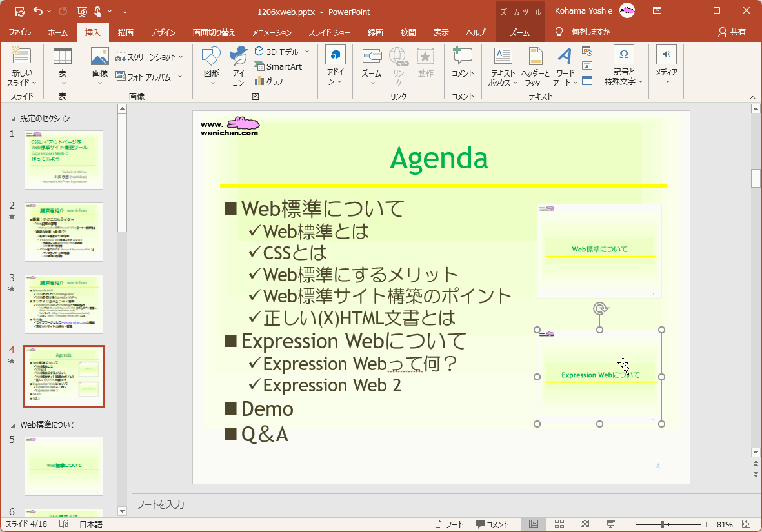Select slide 5 thumbnail
Image resolution: width=762 pixels, height=532 pixels.
(x=64, y=466)
